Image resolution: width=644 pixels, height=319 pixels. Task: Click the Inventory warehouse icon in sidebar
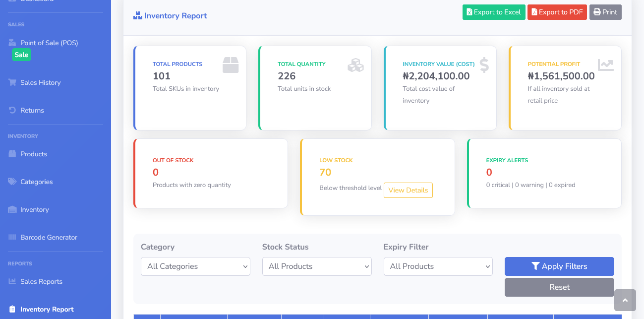click(12, 209)
